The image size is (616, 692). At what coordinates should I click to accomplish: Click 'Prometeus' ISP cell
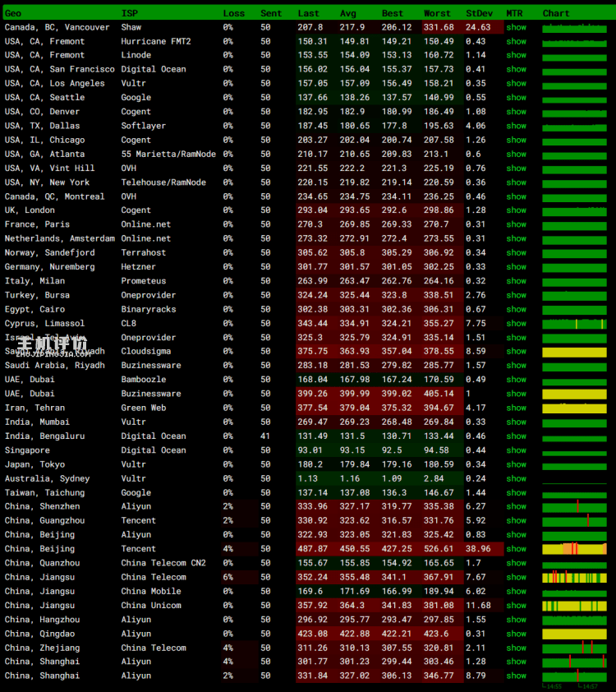tap(143, 281)
